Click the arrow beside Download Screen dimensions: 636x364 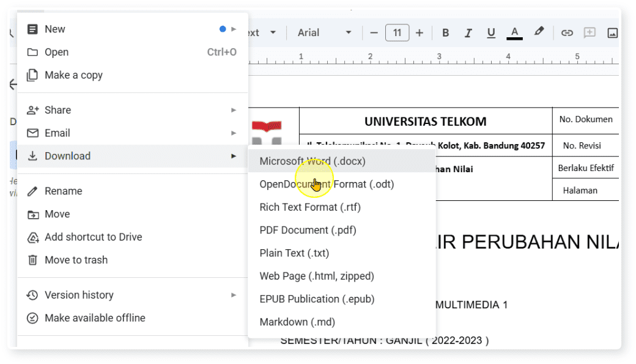234,156
